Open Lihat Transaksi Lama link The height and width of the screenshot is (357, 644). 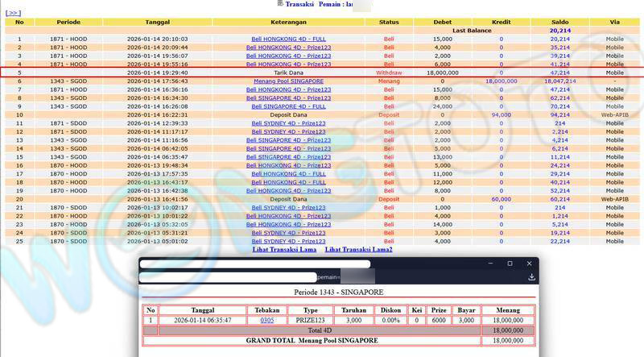tap(284, 250)
